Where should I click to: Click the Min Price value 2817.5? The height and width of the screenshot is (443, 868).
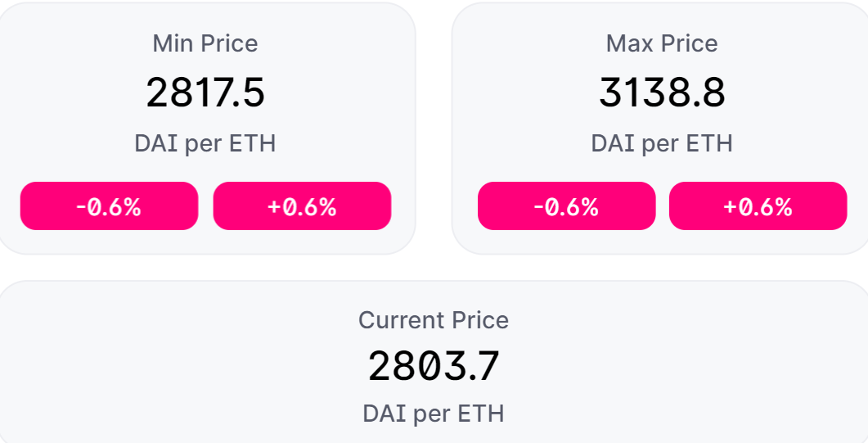point(205,93)
